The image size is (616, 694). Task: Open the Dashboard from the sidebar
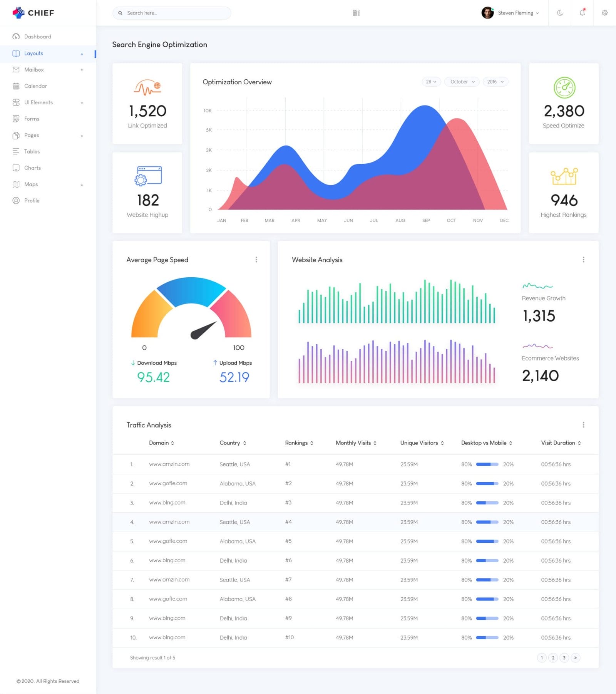pyautogui.click(x=37, y=36)
